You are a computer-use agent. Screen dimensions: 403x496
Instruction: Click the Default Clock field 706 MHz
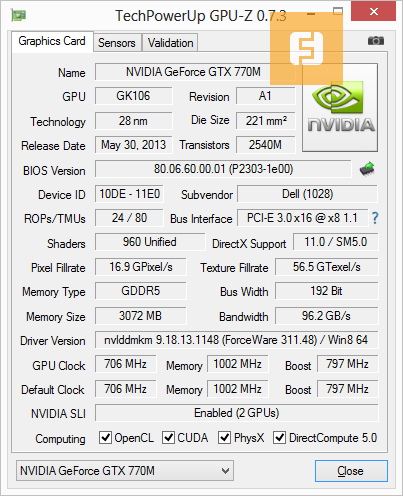pyautogui.click(x=126, y=389)
